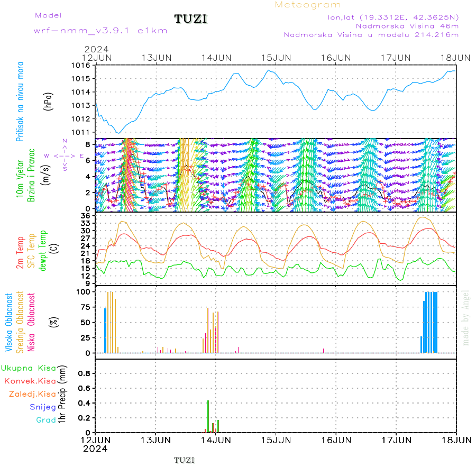Click the top axis '18JUN' date label

(x=455, y=58)
